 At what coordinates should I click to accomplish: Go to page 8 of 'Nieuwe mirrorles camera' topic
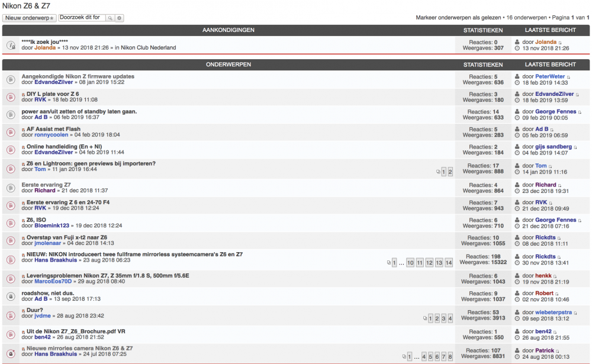point(450,357)
